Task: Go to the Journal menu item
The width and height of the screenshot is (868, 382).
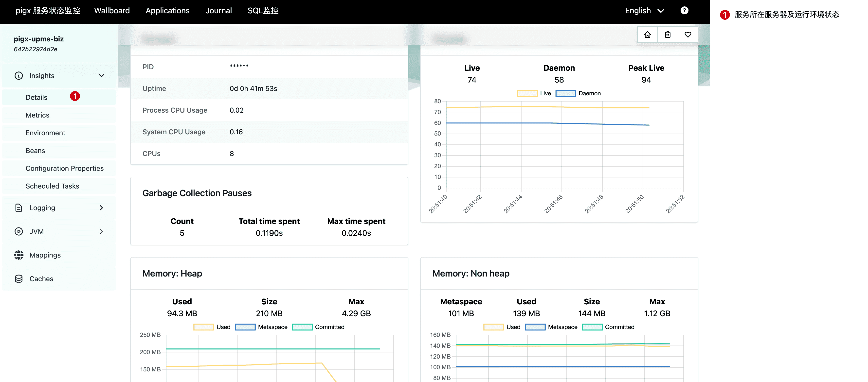Action: tap(218, 10)
